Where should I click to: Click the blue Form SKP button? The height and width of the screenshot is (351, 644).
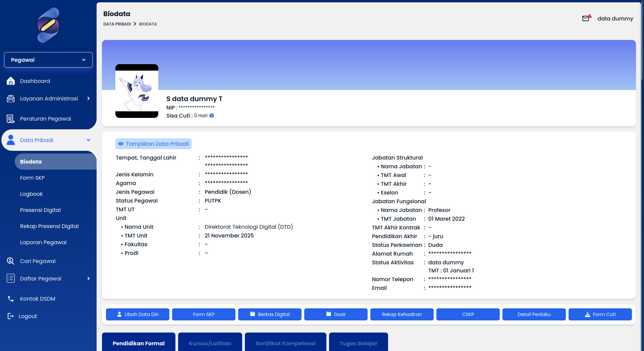(204, 314)
